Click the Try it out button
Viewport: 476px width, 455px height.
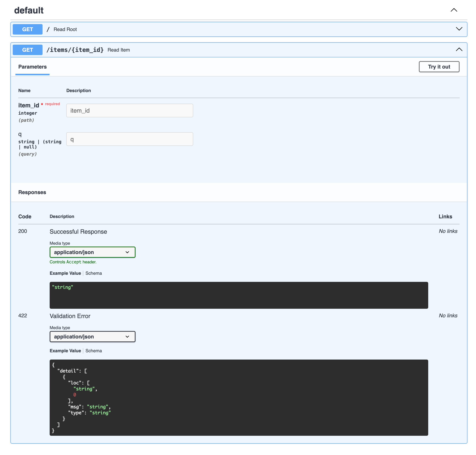(439, 67)
